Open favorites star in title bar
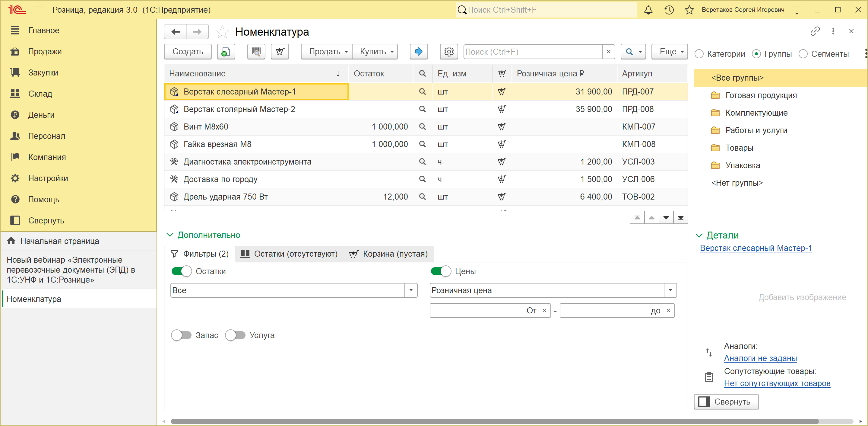The image size is (868, 426). (689, 10)
